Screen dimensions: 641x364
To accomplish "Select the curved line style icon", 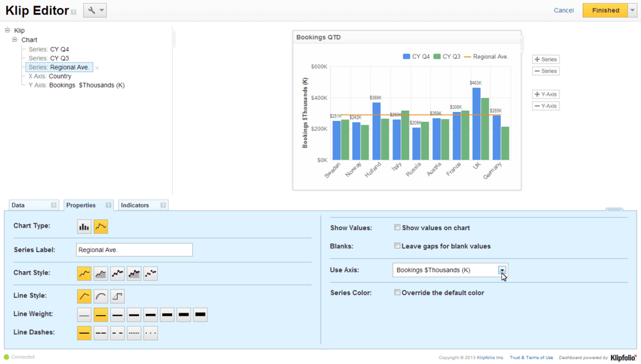I will 101,296.
